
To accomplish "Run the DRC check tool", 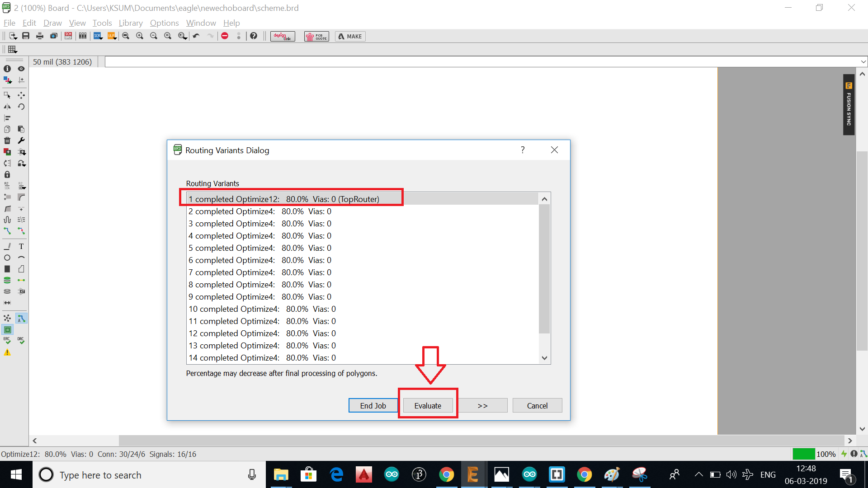I will [21, 340].
